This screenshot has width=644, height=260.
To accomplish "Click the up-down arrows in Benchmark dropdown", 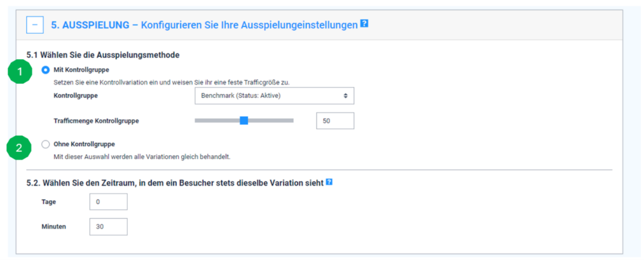I will 345,96.
